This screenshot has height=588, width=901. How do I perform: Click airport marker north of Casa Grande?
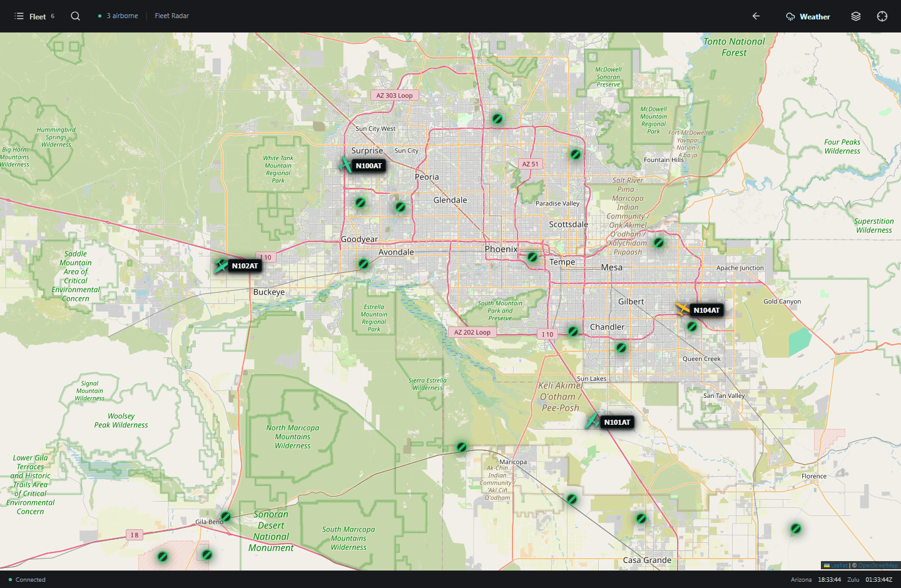click(x=641, y=519)
